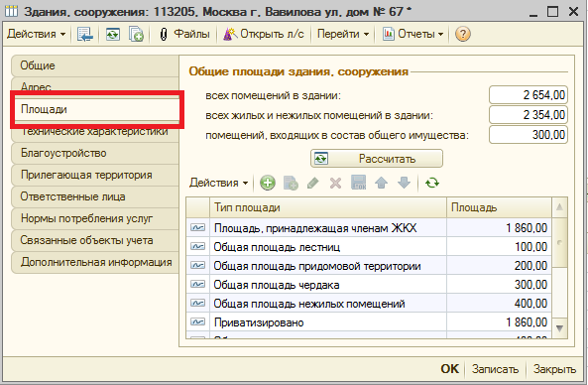This screenshot has height=385, width=588.
Task: Open the Перейти dropdown menu
Action: [x=343, y=34]
